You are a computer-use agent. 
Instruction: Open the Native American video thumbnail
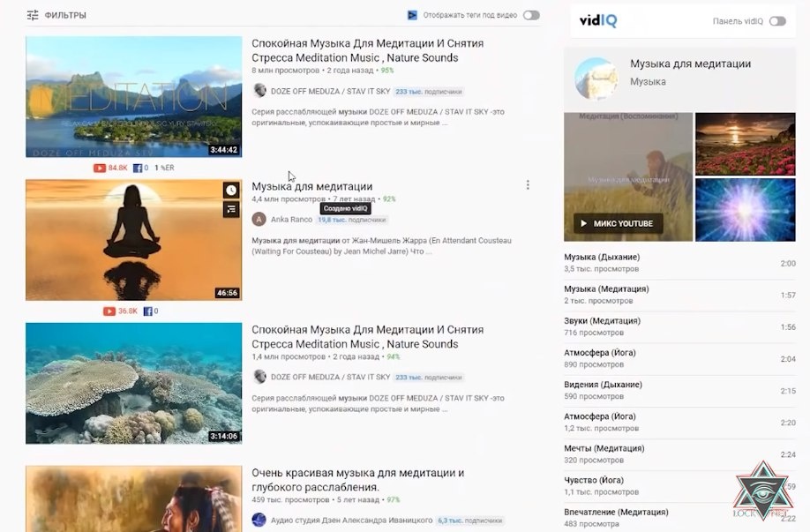pos(134,499)
